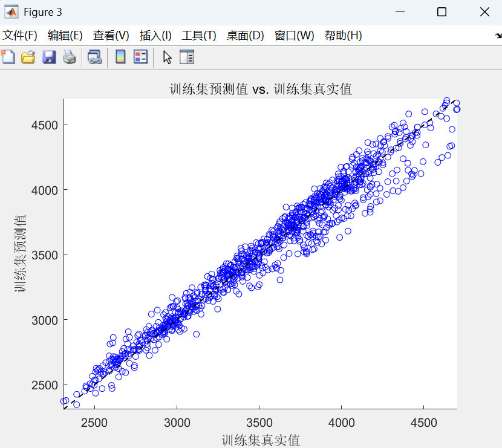
Task: Open the 工具(T) menu
Action: point(199,35)
